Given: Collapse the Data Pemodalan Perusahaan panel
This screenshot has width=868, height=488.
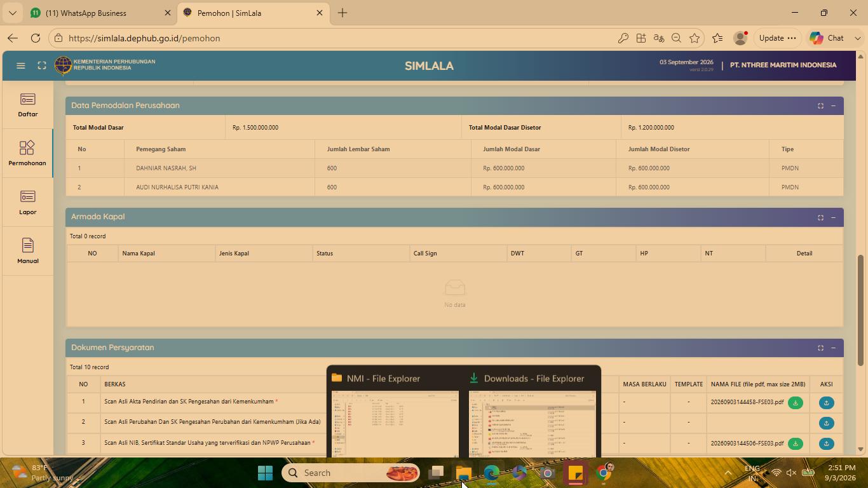Looking at the screenshot, I should coord(833,106).
